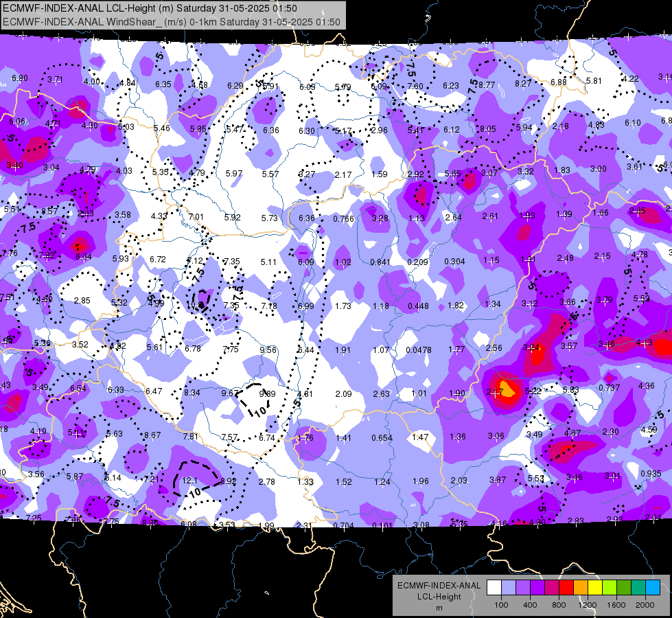Click the WindShear 0-1km title line

pos(172,22)
